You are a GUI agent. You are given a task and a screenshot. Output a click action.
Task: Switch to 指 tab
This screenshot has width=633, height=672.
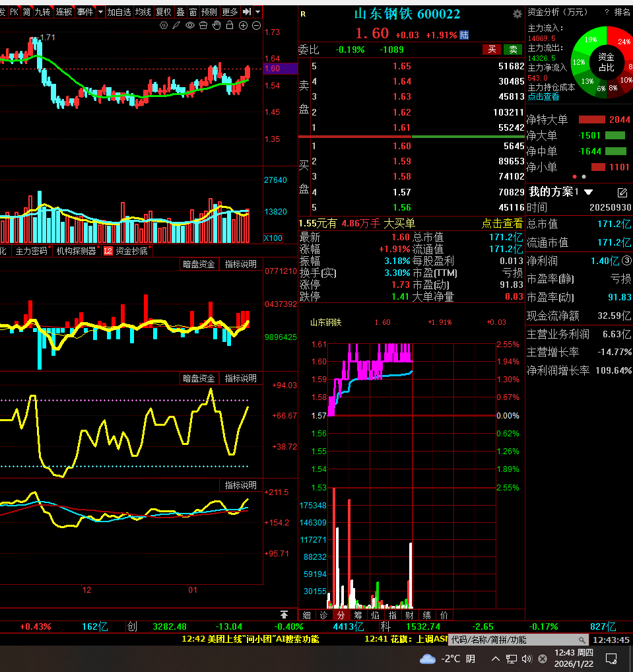coord(392,615)
